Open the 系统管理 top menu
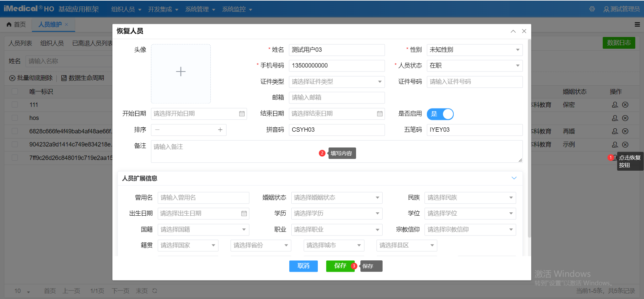 (x=200, y=9)
